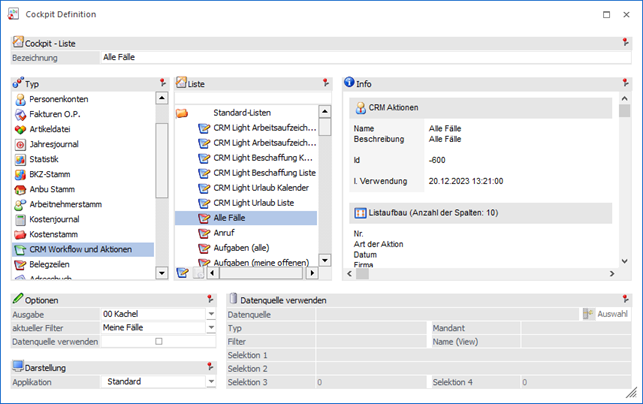This screenshot has height=404, width=643.
Task: Select the Personenkonten type icon
Action: [20, 99]
